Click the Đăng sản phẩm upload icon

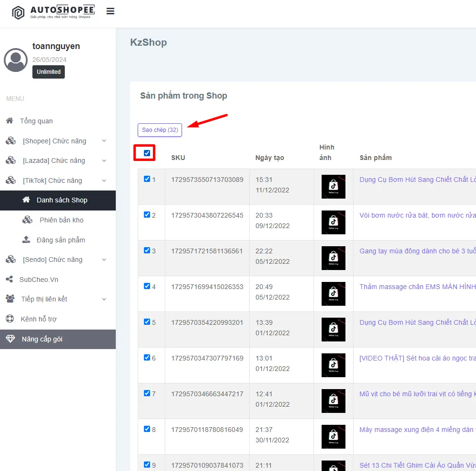coord(26,240)
